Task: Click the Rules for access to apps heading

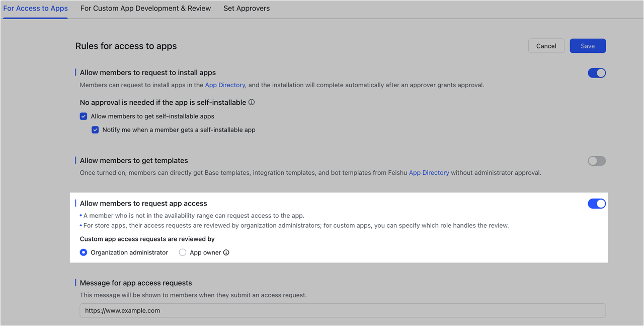Action: pyautogui.click(x=126, y=46)
